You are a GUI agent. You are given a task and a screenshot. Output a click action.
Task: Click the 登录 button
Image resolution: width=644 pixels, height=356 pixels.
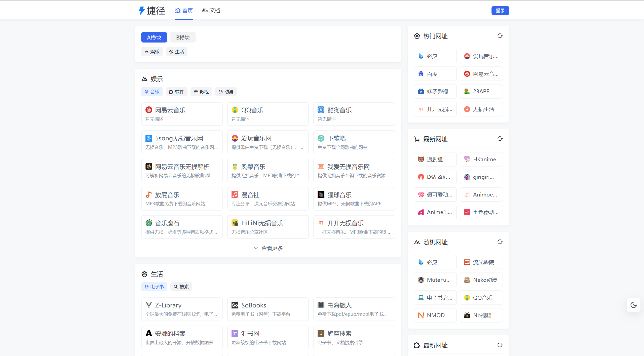500,11
